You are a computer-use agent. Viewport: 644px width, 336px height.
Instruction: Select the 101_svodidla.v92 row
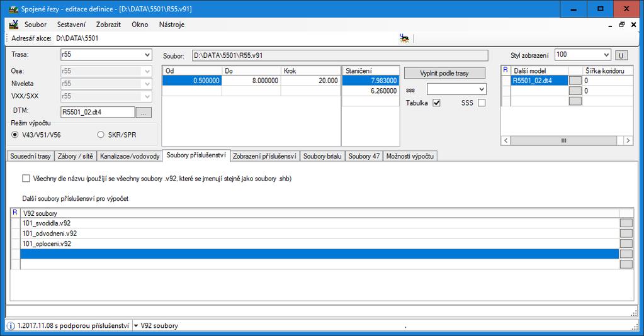(x=320, y=223)
